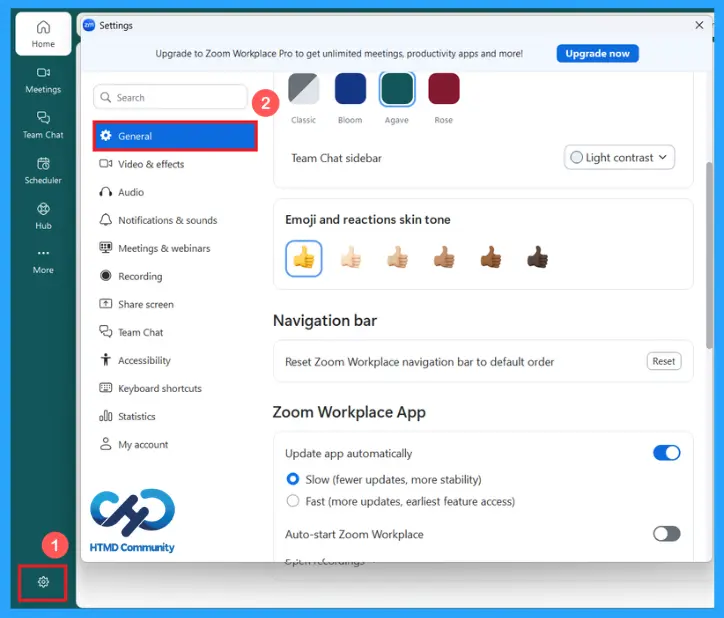Select the medium-dark skin tone thumbs-up
Image resolution: width=724 pixels, height=618 pixels.
click(491, 258)
